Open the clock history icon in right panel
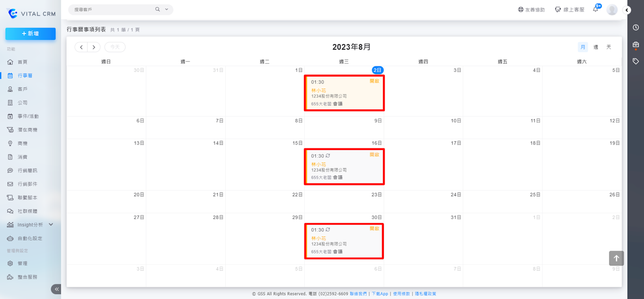The image size is (644, 299). pos(636,27)
